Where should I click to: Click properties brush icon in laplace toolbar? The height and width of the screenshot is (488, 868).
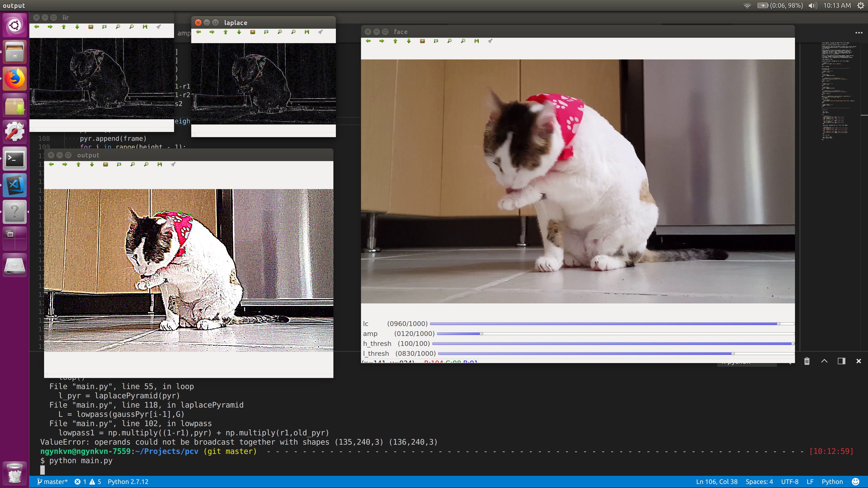click(321, 32)
